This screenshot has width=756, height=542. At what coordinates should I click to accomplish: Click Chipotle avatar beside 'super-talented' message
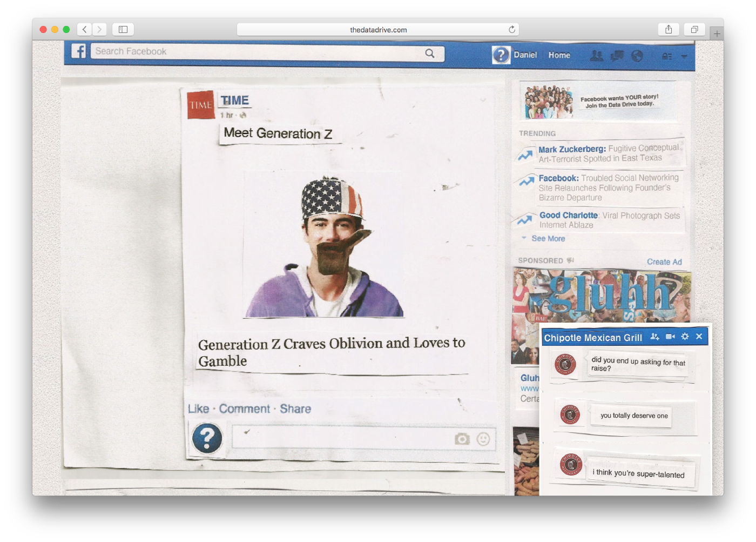point(570,464)
